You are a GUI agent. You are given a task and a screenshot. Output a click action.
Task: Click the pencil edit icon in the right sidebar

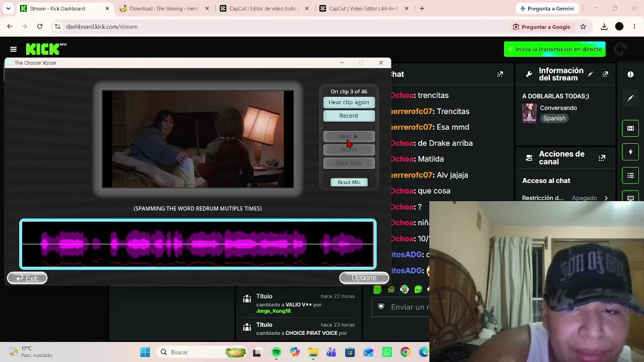tap(630, 98)
